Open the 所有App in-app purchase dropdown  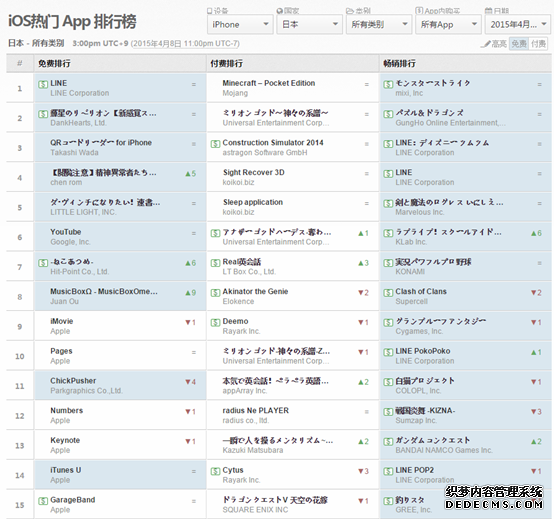click(448, 24)
